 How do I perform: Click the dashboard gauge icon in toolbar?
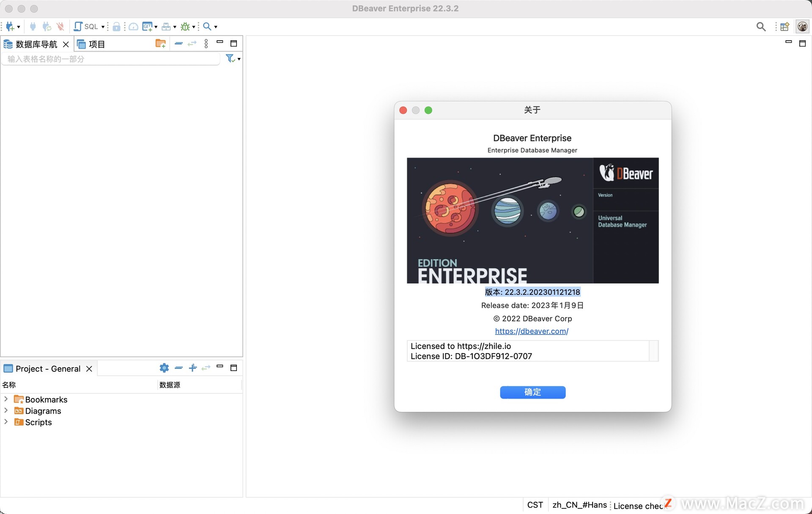[133, 27]
